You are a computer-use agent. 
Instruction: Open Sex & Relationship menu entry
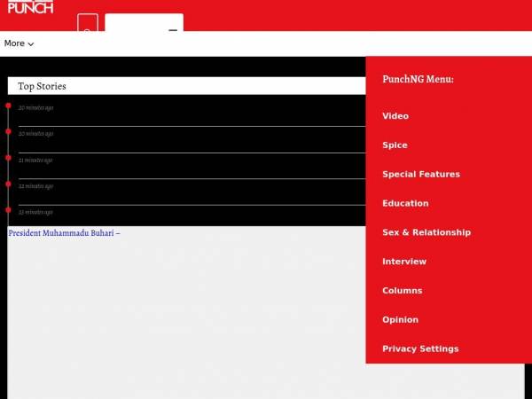426,232
